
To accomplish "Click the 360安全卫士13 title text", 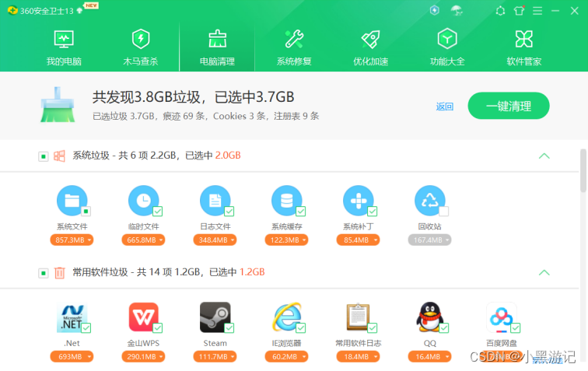I will (x=47, y=11).
